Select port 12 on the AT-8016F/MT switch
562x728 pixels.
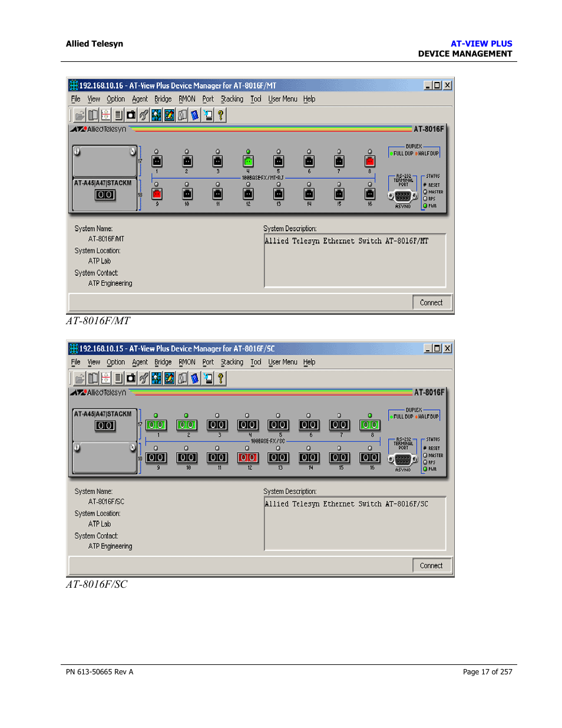(248, 193)
